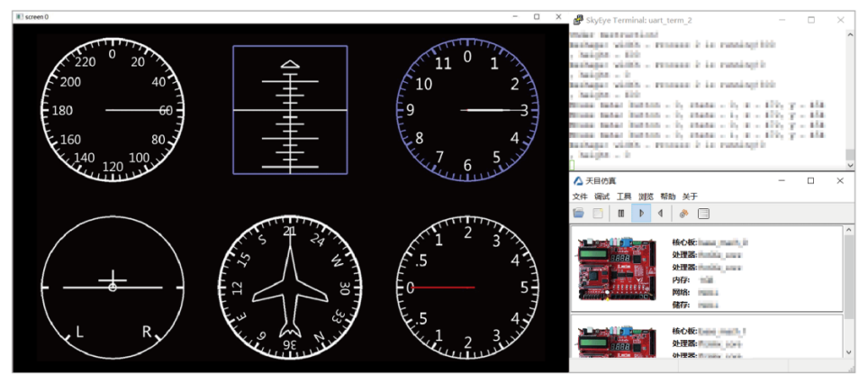
Task: Click the scrollbar thumb in SkyEye Terminal
Action: [x=850, y=155]
